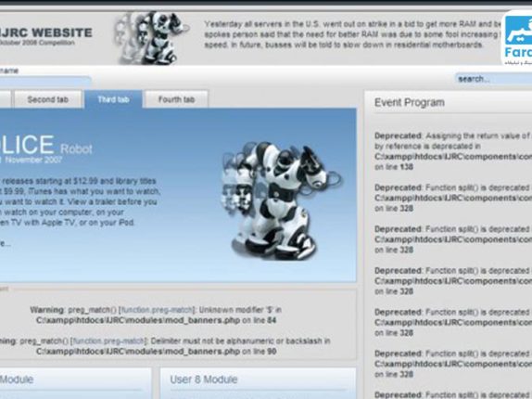
Task: Click the Police Robot banner image
Action: pos(282,200)
